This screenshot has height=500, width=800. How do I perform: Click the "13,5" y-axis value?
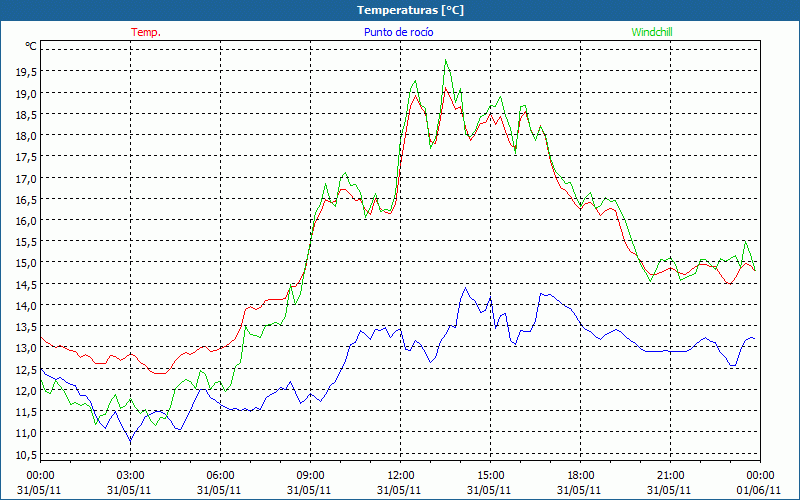26,327
